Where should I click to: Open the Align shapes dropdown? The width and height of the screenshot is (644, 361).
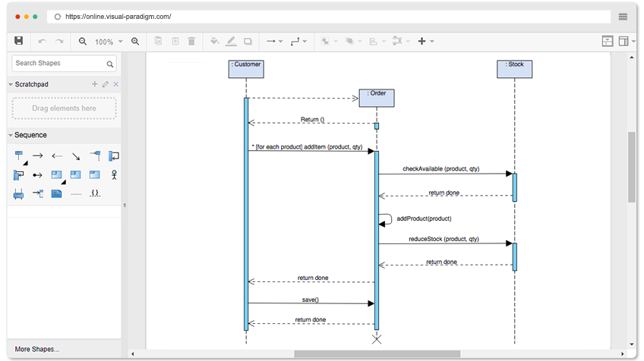tap(377, 42)
